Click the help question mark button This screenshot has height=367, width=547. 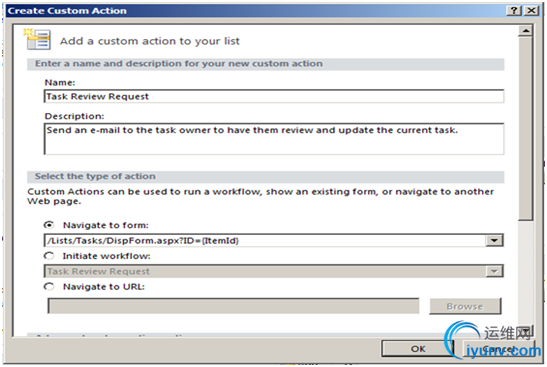tap(514, 10)
